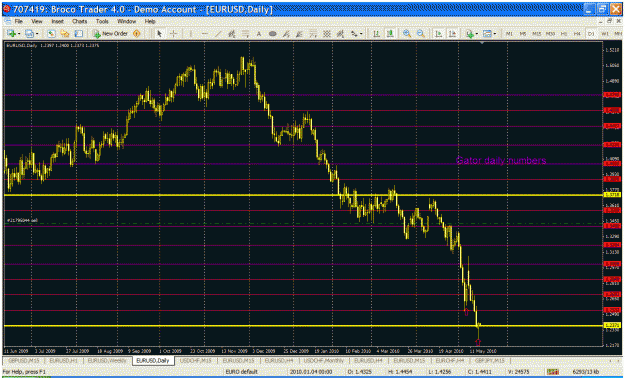The width and height of the screenshot is (625, 378).
Task: Open the Tools menu
Action: pyautogui.click(x=102, y=21)
